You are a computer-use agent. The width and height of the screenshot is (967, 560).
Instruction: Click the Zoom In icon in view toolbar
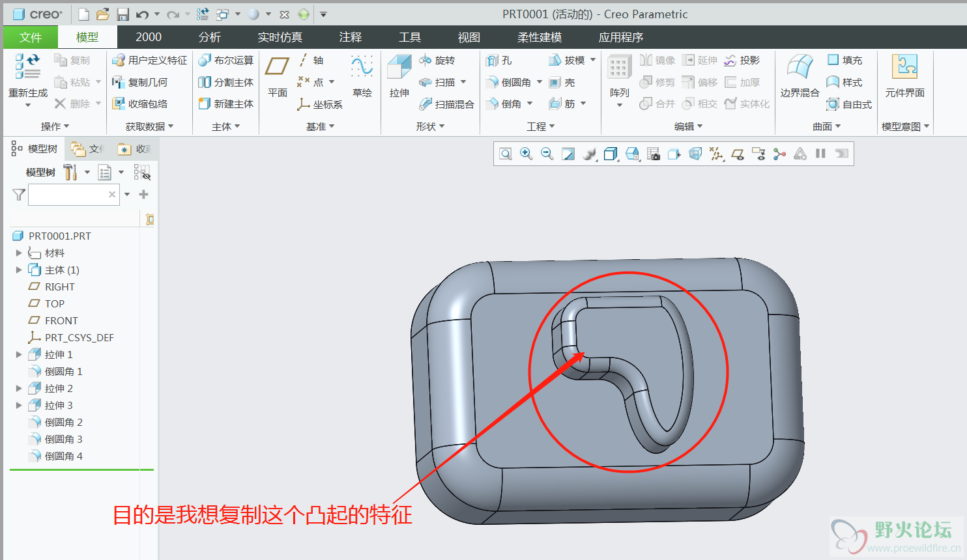point(526,154)
